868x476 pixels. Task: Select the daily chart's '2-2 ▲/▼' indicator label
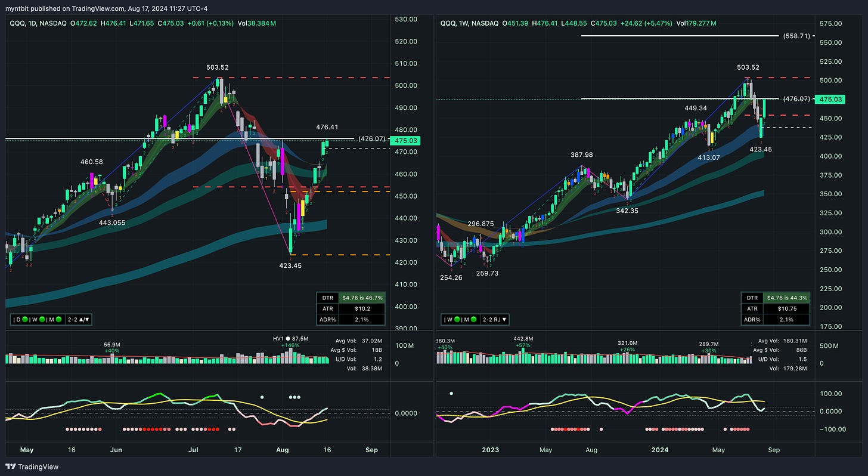78,319
